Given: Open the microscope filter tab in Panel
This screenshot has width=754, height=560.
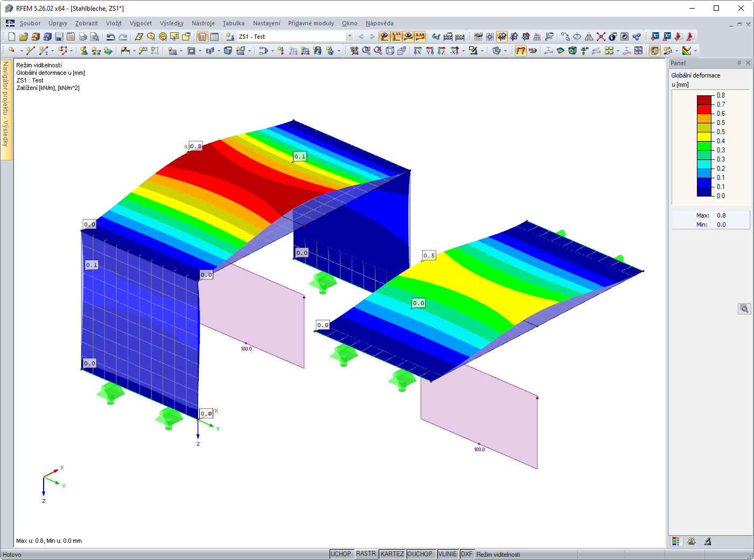Looking at the screenshot, I should coord(708,541).
